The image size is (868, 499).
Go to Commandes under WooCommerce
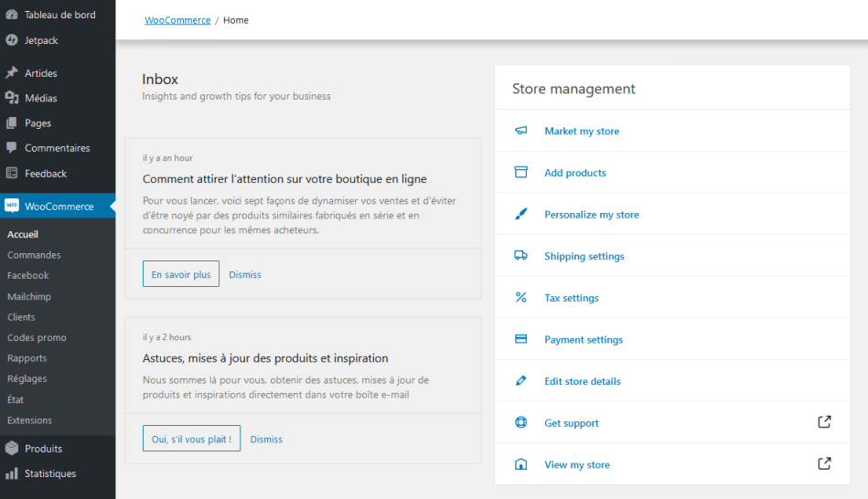click(x=34, y=255)
